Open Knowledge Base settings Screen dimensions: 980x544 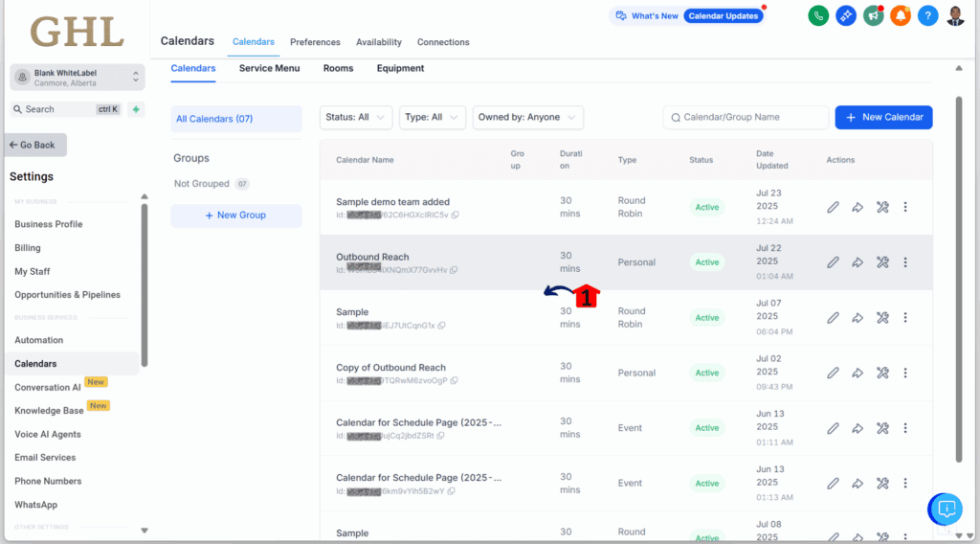(49, 411)
